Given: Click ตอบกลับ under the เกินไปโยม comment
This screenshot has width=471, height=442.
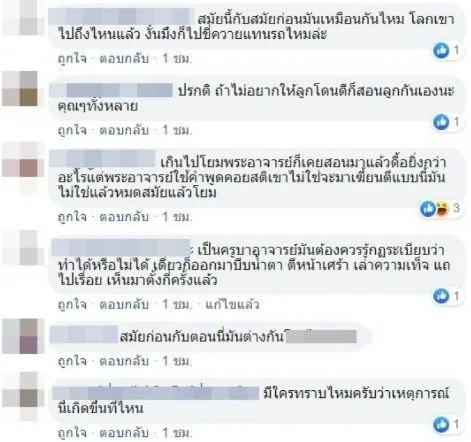Looking at the screenshot, I should tap(124, 217).
